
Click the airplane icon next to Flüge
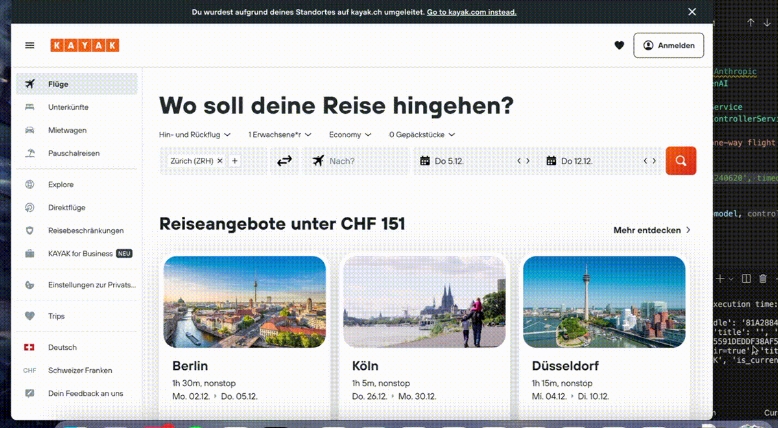[30, 84]
